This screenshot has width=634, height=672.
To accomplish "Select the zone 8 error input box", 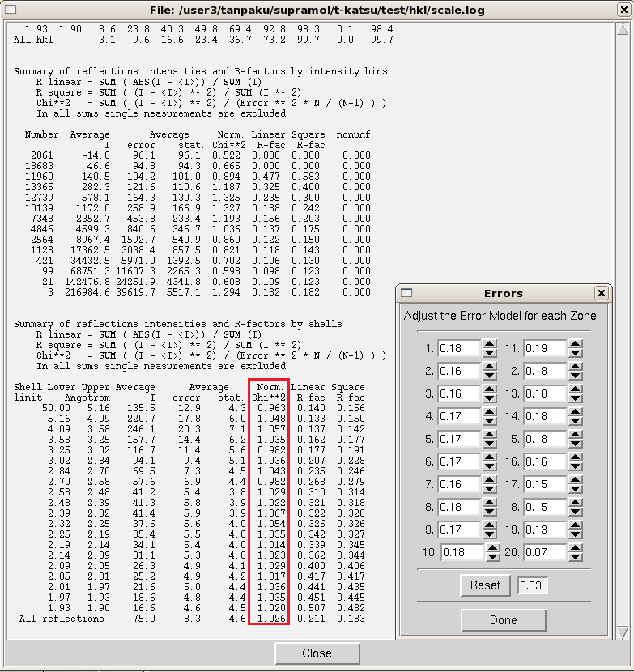I will (x=459, y=508).
